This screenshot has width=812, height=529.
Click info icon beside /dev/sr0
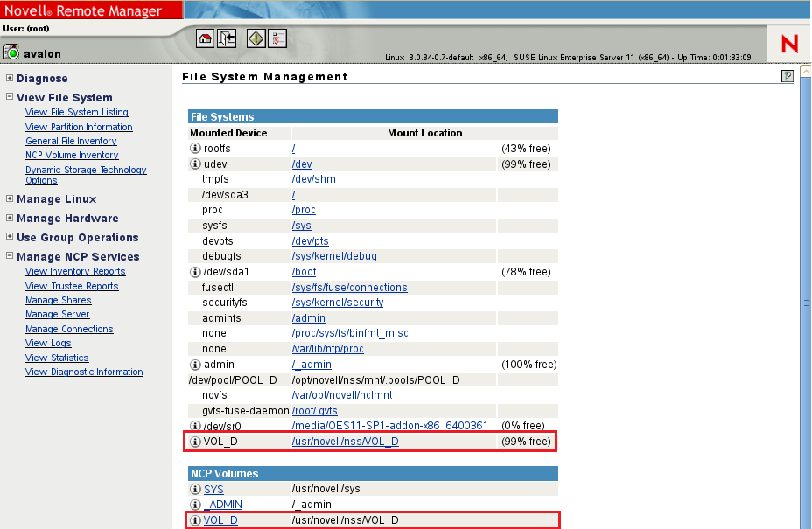click(x=195, y=426)
